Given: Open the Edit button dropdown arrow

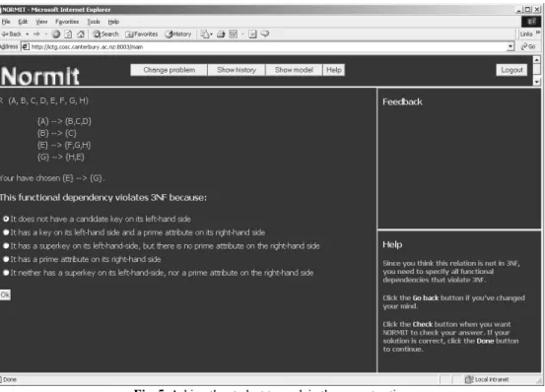Looking at the screenshot, I should coord(242,34).
